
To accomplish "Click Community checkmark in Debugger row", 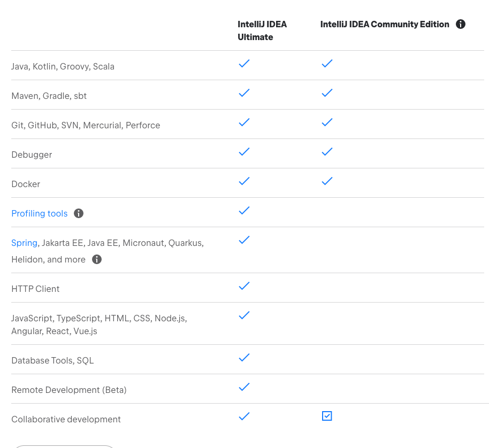I will tap(327, 151).
